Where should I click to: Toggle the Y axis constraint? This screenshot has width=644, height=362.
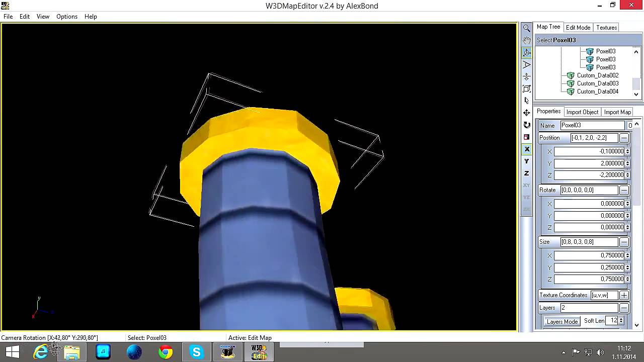pos(527,161)
